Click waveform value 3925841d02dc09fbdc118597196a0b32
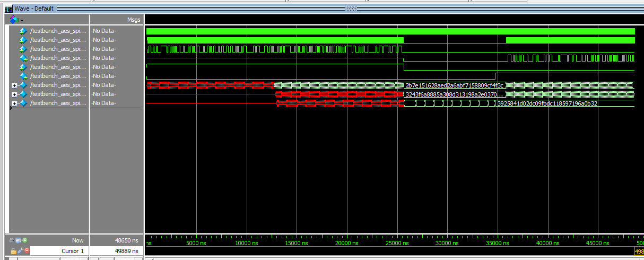Image resolution: width=644 pixels, height=260 pixels. pyautogui.click(x=547, y=103)
